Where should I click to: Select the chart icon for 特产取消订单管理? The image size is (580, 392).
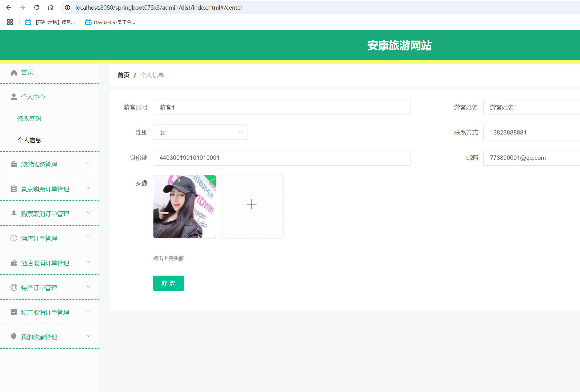point(14,312)
